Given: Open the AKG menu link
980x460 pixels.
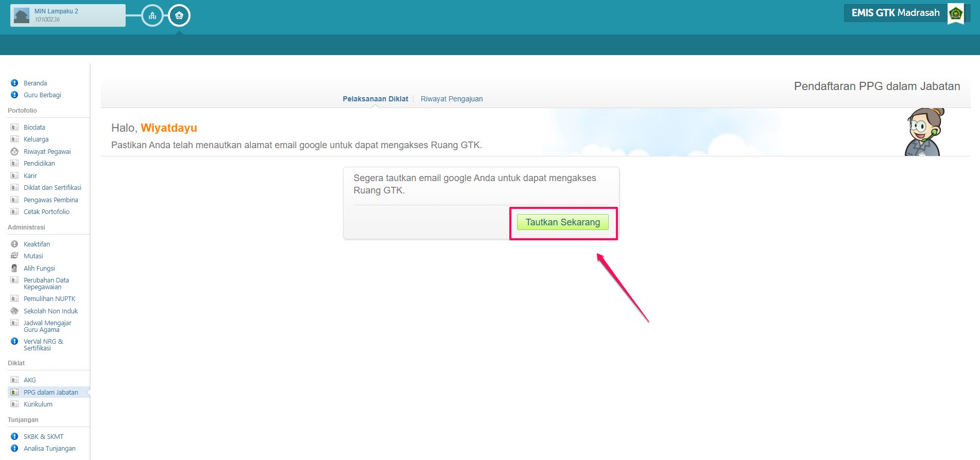Looking at the screenshot, I should click(x=30, y=380).
